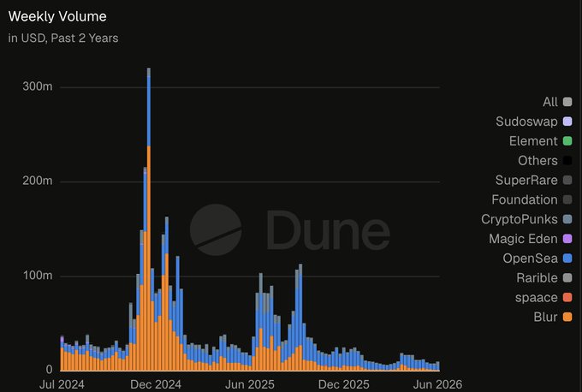Viewport: 582px width, 392px height.
Task: Toggle the CryptoPunks series legend label
Action: [x=520, y=219]
